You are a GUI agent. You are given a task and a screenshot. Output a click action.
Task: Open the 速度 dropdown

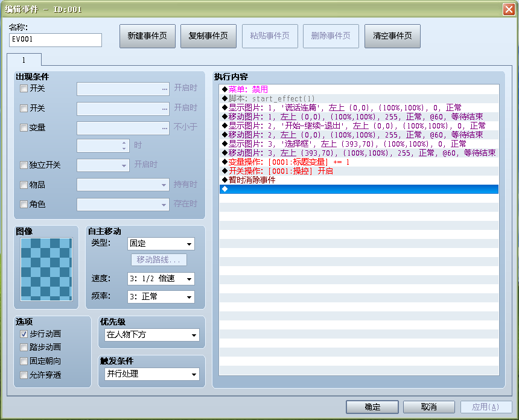click(x=161, y=279)
